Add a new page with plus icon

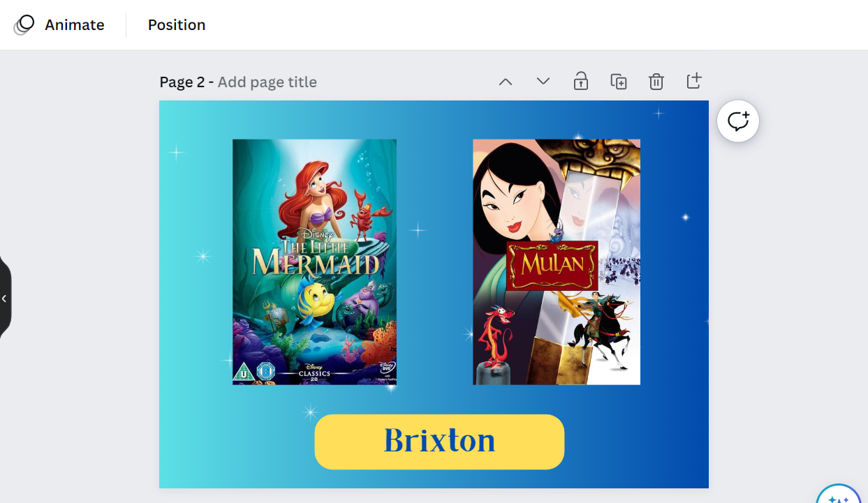tap(693, 81)
